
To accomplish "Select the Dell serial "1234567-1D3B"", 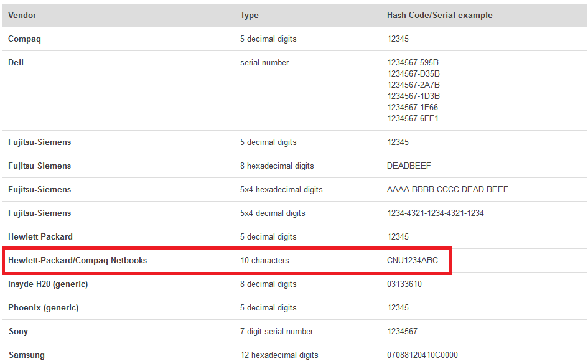I will pos(414,96).
